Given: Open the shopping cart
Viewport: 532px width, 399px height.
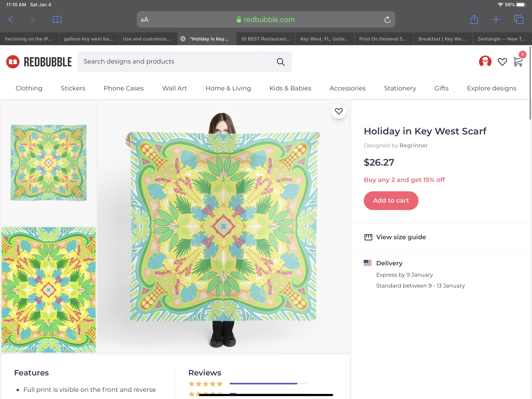Looking at the screenshot, I should click(518, 62).
